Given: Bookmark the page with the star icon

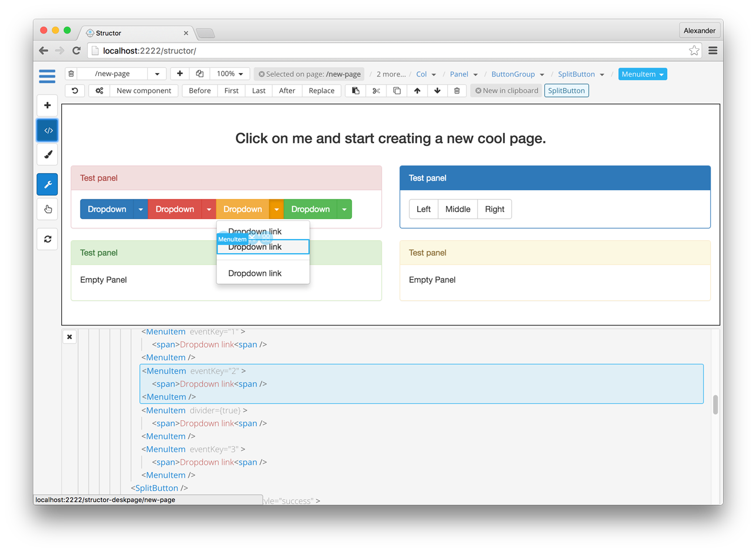Looking at the screenshot, I should click(x=694, y=51).
